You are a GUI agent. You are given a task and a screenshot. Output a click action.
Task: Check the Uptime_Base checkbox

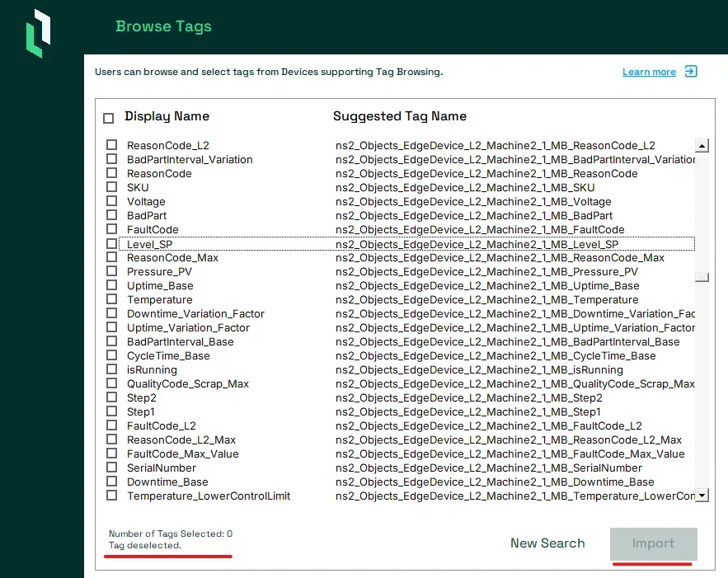click(111, 285)
